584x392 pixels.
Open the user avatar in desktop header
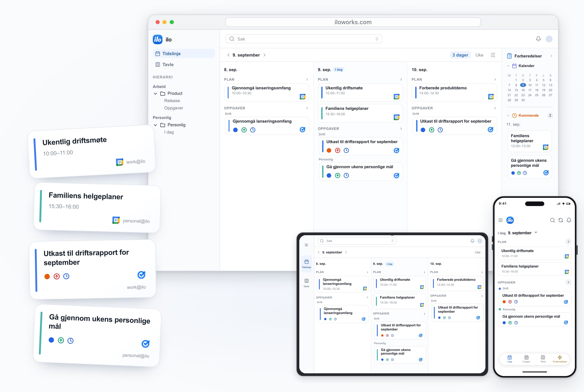click(x=549, y=39)
